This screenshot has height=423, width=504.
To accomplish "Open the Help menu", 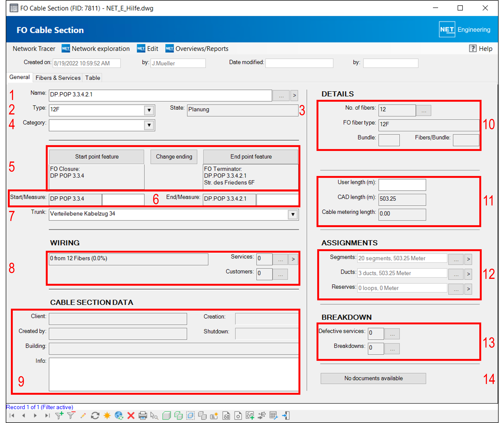I will 481,49.
